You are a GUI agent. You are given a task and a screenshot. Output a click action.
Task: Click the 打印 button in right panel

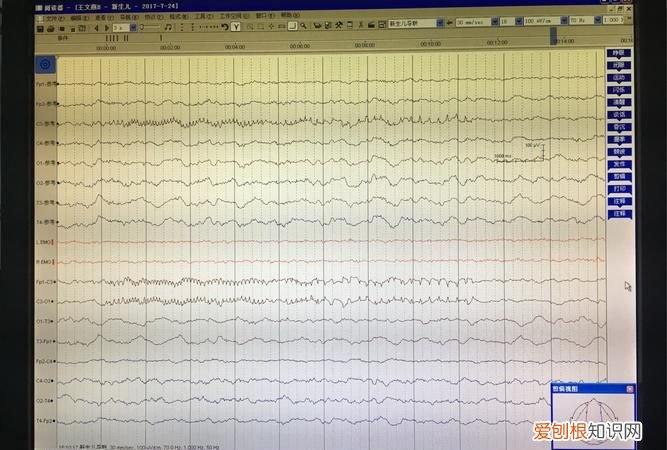620,188
